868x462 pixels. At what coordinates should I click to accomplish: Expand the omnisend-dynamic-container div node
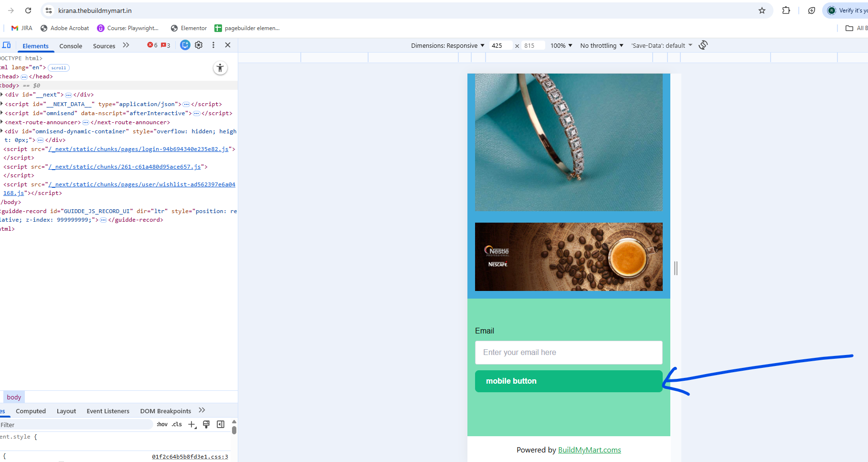click(2, 131)
